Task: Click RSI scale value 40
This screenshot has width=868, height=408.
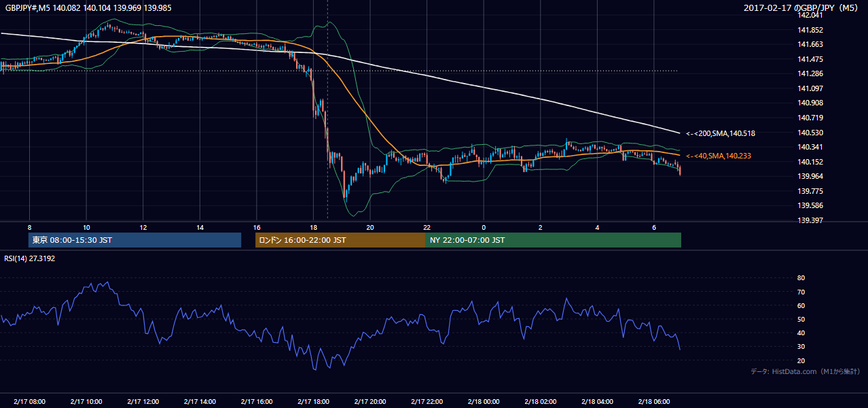Action: point(801,333)
